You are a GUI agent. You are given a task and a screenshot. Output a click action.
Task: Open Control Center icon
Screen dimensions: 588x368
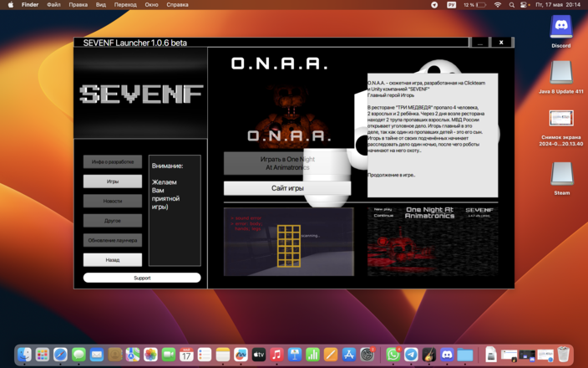pyautogui.click(x=525, y=5)
